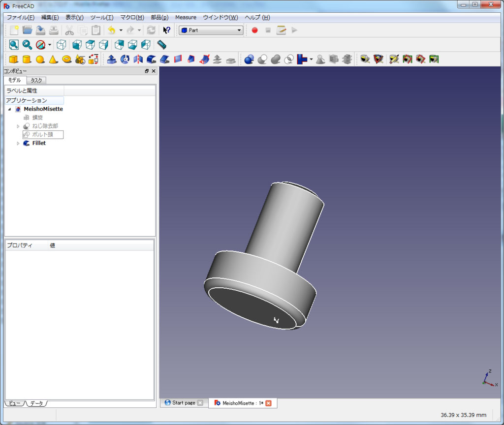
Task: Click the What's This help cursor
Action: pyautogui.click(x=167, y=30)
